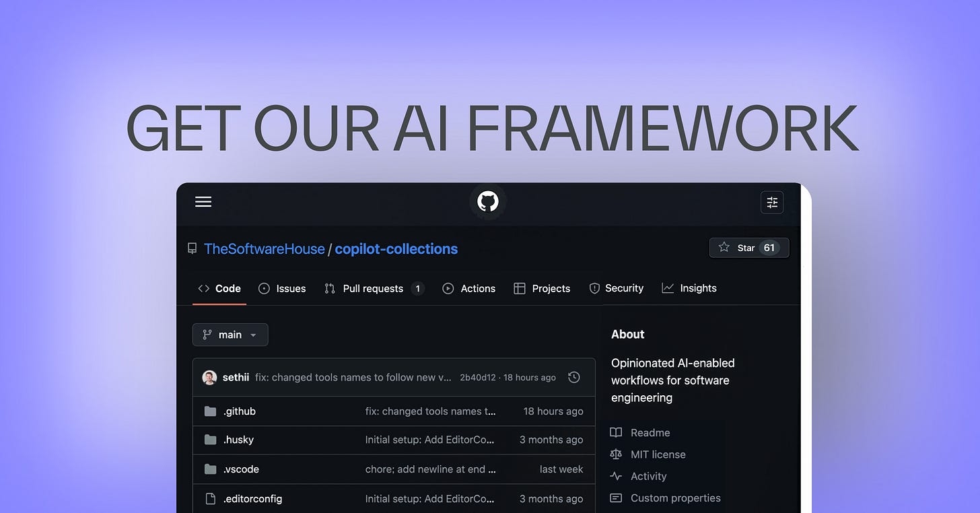Switch to the Code tab
Image resolution: width=980 pixels, height=513 pixels.
[219, 288]
